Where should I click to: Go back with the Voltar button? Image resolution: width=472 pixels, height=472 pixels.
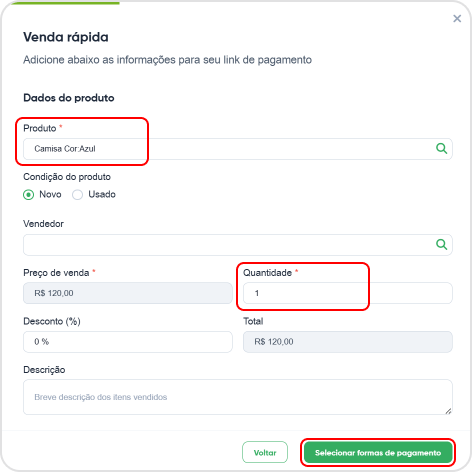point(265,452)
